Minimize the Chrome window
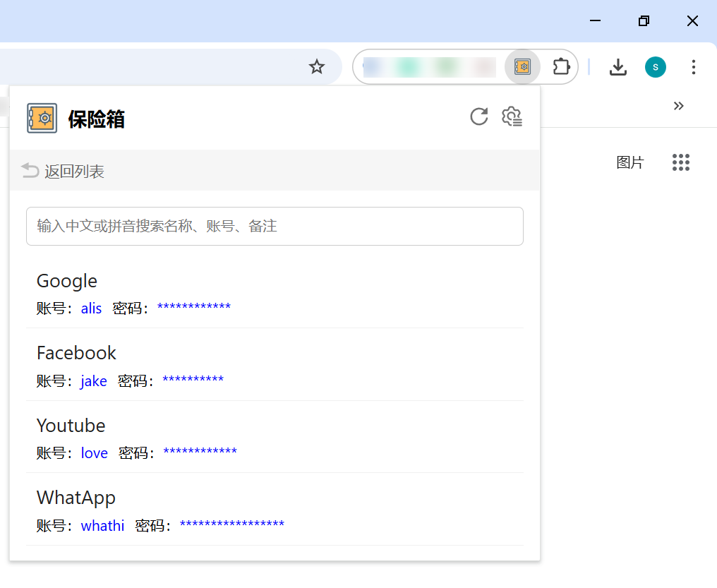717x588 pixels. click(595, 20)
